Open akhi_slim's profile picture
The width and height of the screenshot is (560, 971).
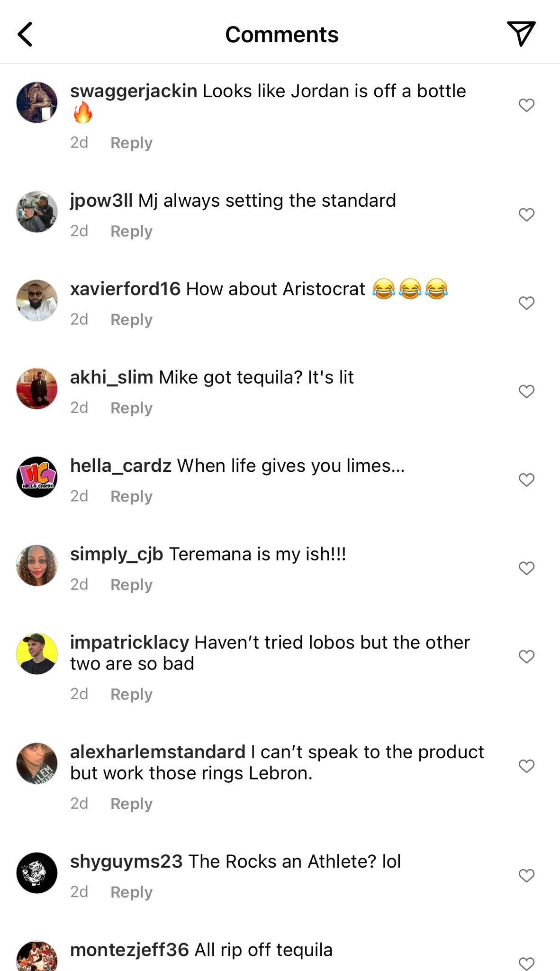click(37, 388)
